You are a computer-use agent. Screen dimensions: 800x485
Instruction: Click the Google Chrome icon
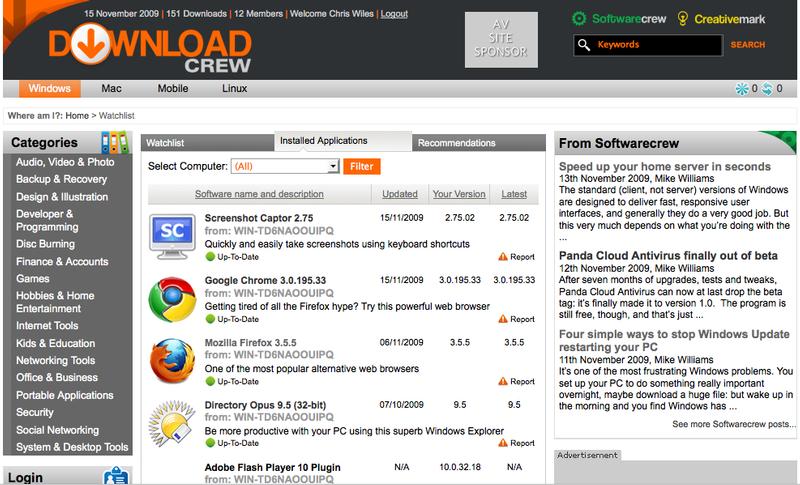point(172,299)
